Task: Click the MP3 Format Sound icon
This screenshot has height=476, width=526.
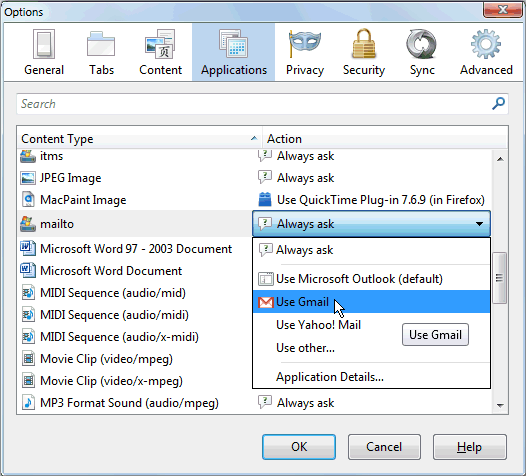Action: click(x=28, y=403)
